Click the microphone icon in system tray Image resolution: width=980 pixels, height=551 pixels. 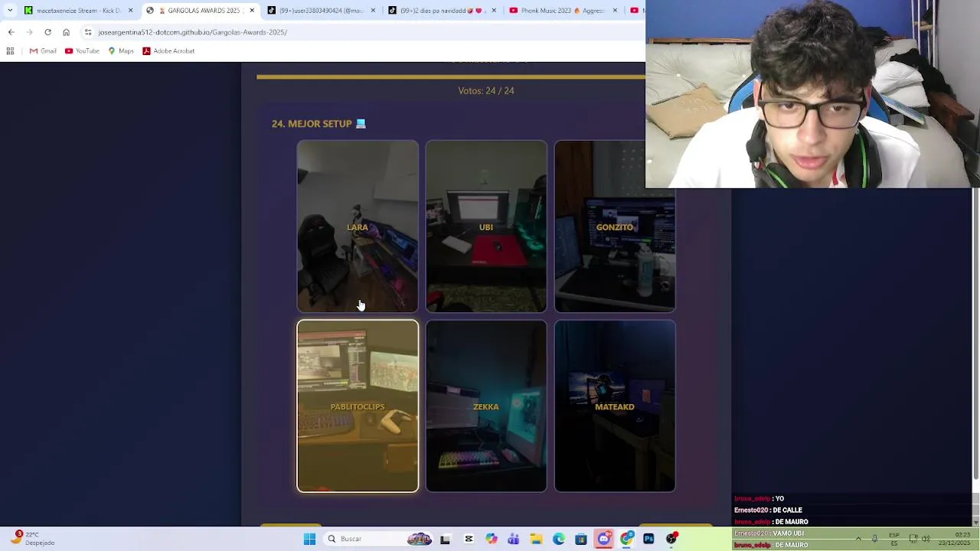pyautogui.click(x=874, y=539)
